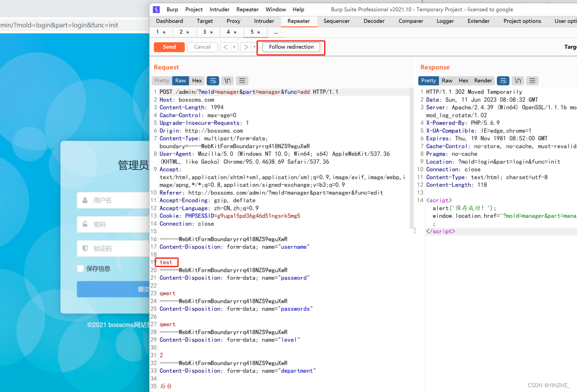Click the Location header line in response

(493, 162)
